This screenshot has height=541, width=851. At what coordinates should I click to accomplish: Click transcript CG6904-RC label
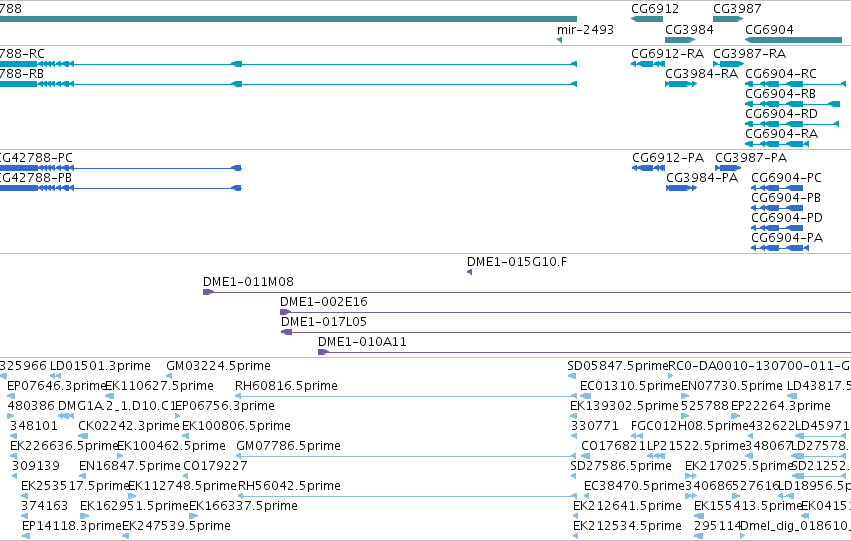point(780,74)
